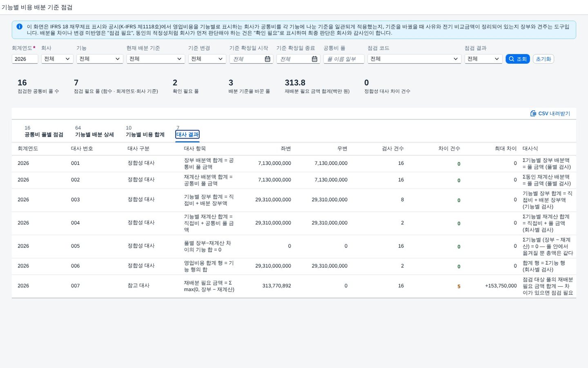588x368 pixels.
Task: Click the orange 차이 건수 value 5
Action: click(x=459, y=287)
